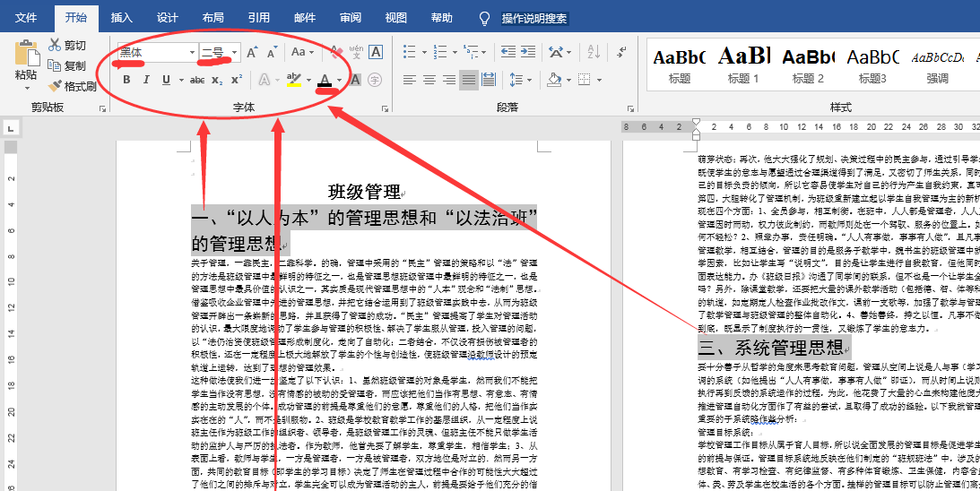Increase paragraph indent
The height and width of the screenshot is (491, 980).
click(x=528, y=52)
